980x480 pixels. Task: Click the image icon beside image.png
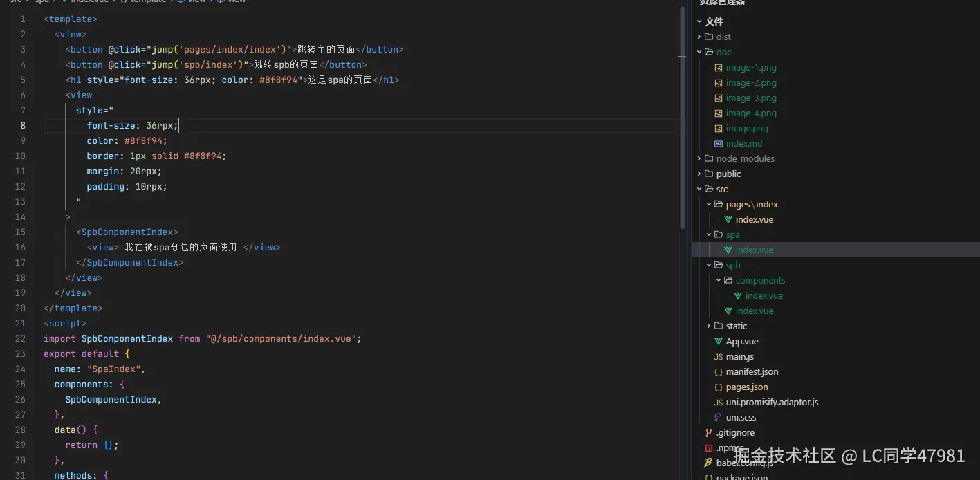pos(719,129)
